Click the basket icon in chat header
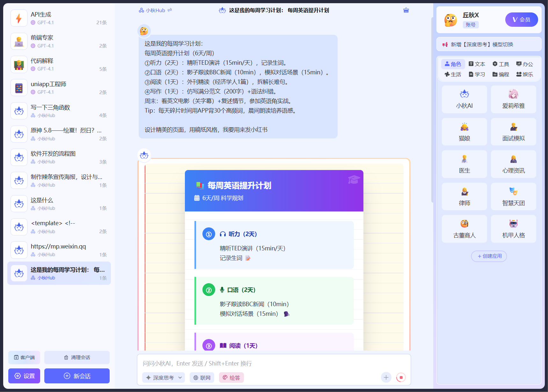 (406, 10)
